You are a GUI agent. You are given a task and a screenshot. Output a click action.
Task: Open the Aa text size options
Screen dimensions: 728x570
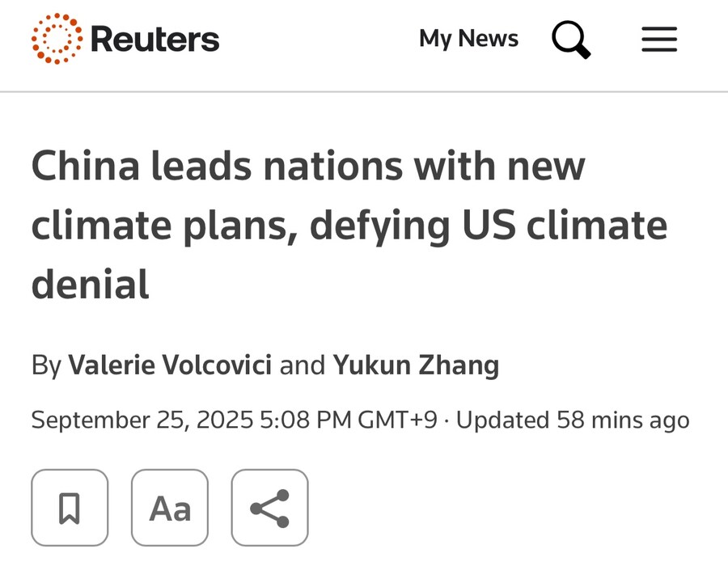(170, 508)
